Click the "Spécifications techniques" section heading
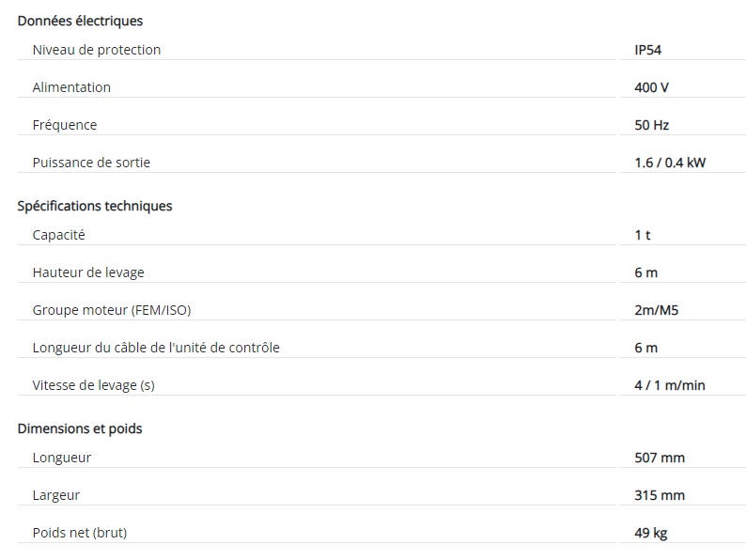This screenshot has height=560, width=746. click(x=95, y=206)
